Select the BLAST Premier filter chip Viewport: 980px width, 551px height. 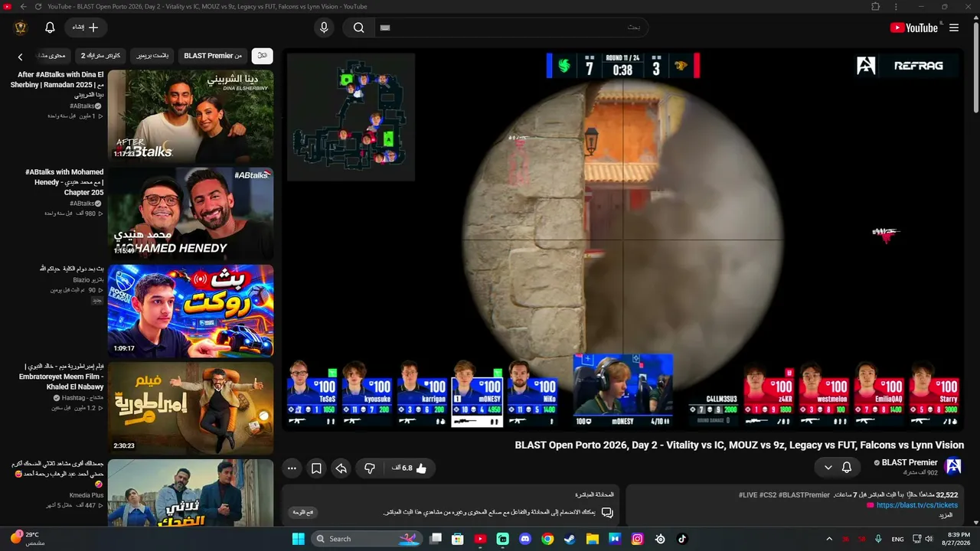(x=213, y=56)
